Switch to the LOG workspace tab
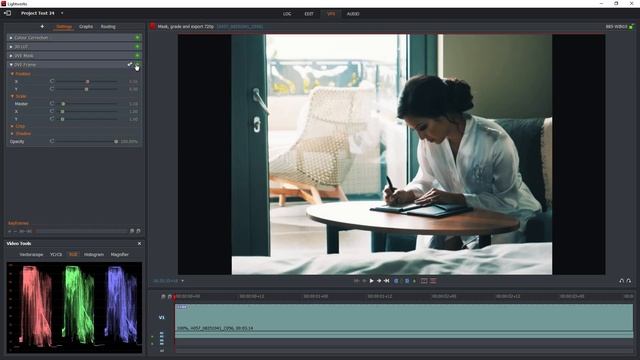The height and width of the screenshot is (360, 640). (x=287, y=14)
